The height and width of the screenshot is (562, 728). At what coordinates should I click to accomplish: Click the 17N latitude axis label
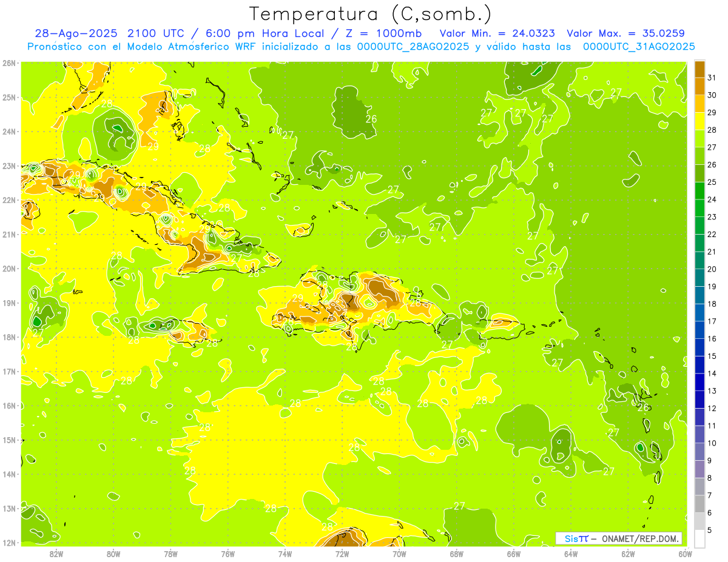(x=9, y=371)
